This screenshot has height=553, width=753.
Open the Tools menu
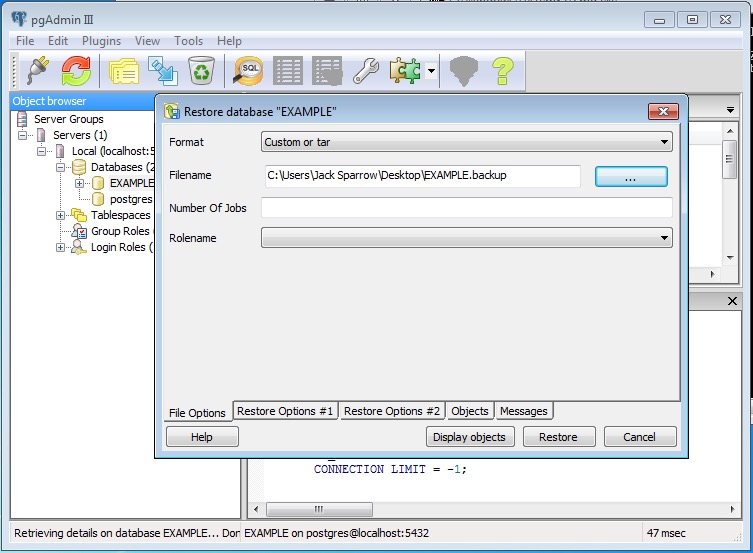(x=188, y=41)
